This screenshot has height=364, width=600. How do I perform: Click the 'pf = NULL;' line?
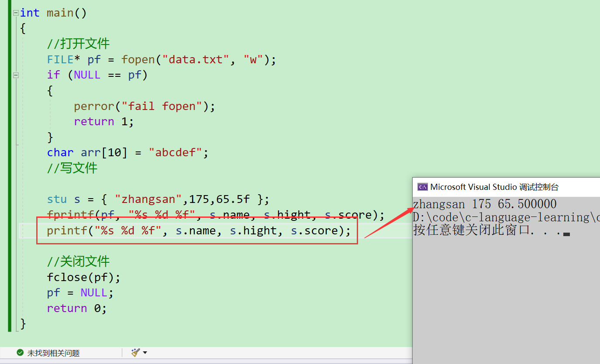[80, 292]
